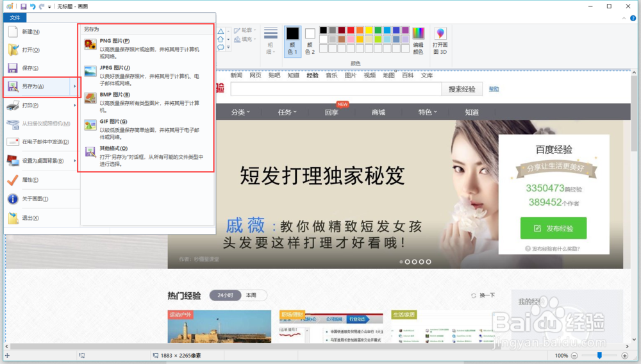Click the 退出(X) exit icon
The height and width of the screenshot is (364, 641).
click(13, 218)
